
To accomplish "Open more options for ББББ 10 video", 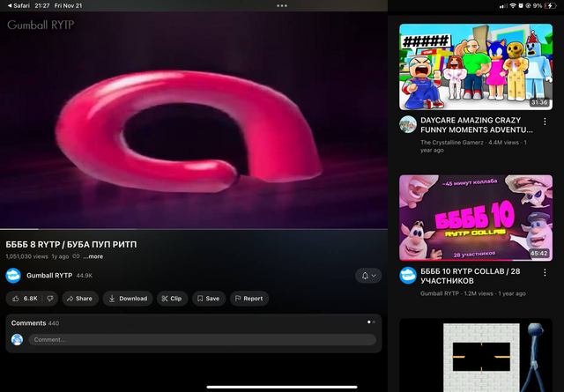I will [x=545, y=272].
